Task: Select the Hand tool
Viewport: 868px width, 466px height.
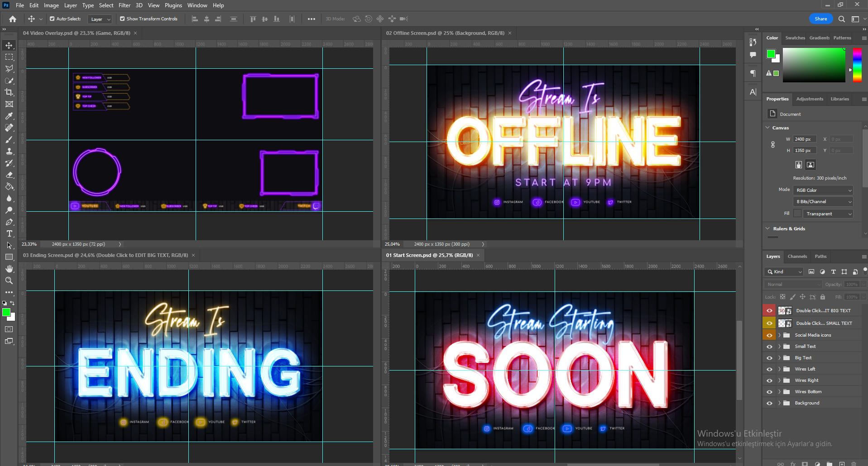Action: click(9, 269)
